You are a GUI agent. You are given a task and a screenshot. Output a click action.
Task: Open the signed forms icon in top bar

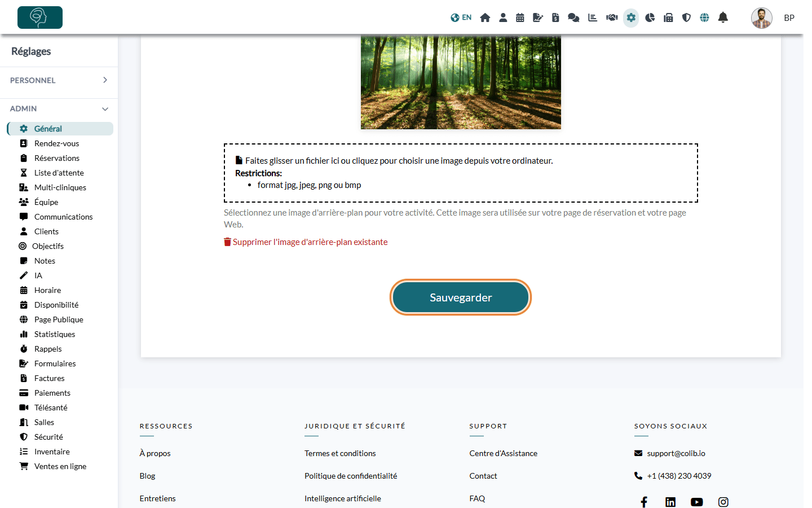pos(538,17)
